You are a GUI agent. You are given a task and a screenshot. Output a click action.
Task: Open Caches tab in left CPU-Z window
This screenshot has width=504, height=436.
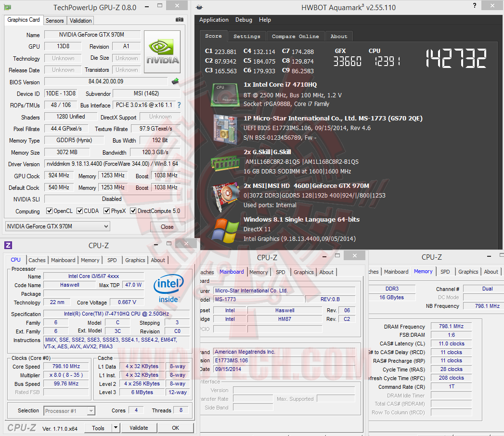[x=37, y=260]
